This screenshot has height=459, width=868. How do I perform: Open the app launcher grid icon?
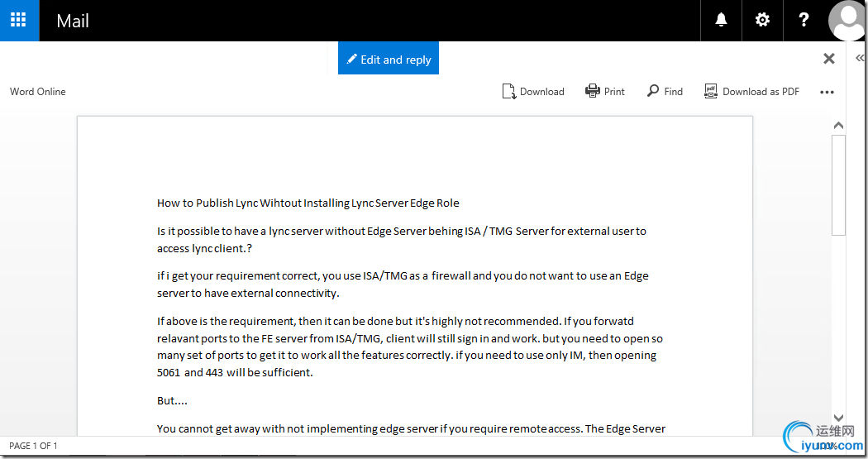click(x=18, y=20)
